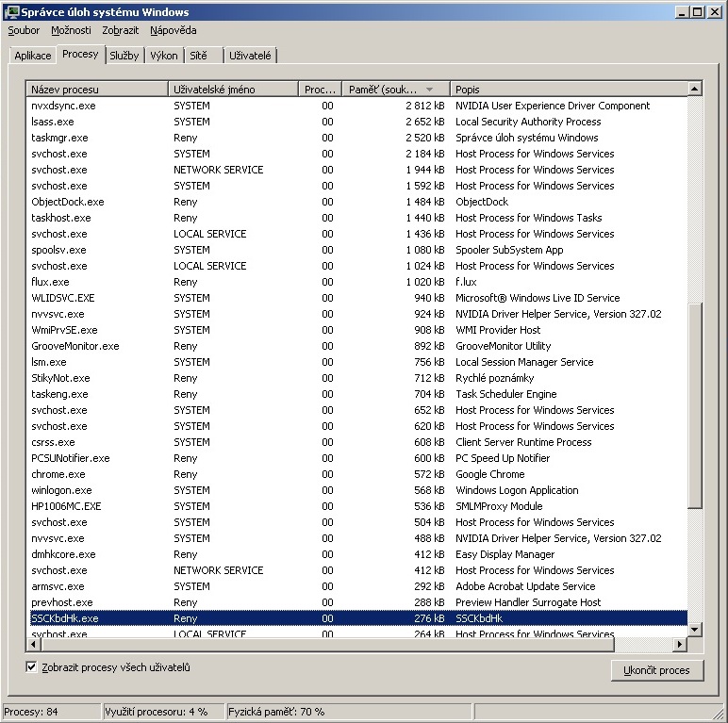Sort by Uživatelské jméno column header

pyautogui.click(x=233, y=90)
